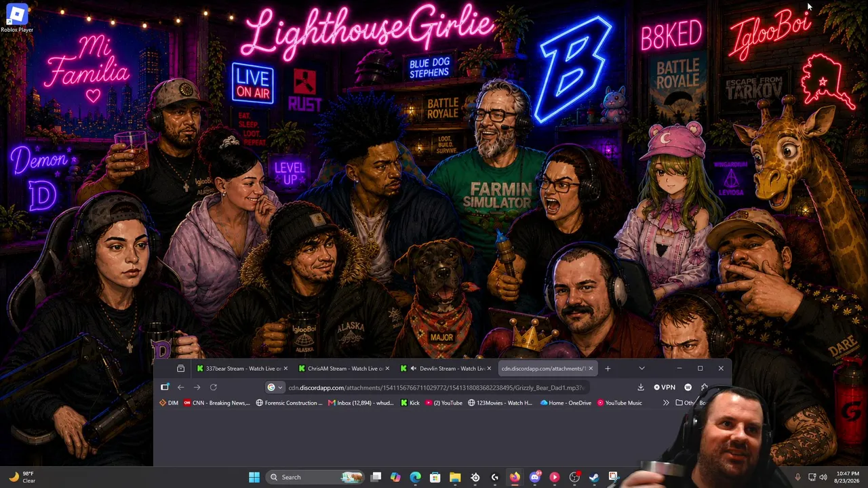The height and width of the screenshot is (488, 868).
Task: Open File Explorer from the taskbar
Action: (455, 477)
